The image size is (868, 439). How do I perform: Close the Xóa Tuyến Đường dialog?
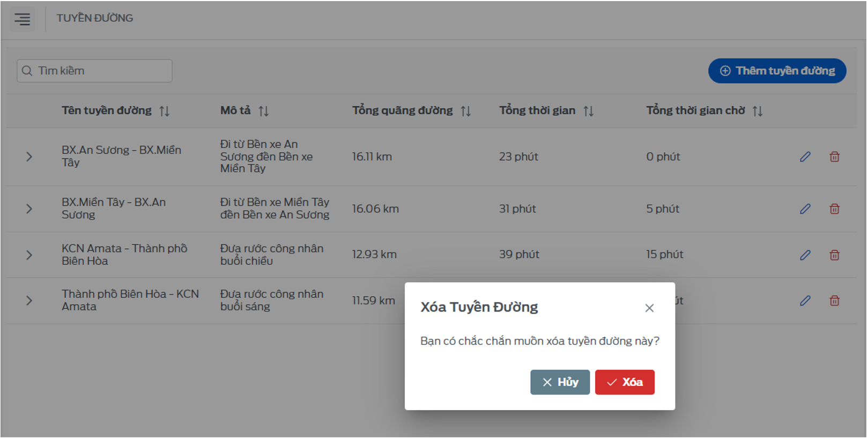[x=649, y=308]
